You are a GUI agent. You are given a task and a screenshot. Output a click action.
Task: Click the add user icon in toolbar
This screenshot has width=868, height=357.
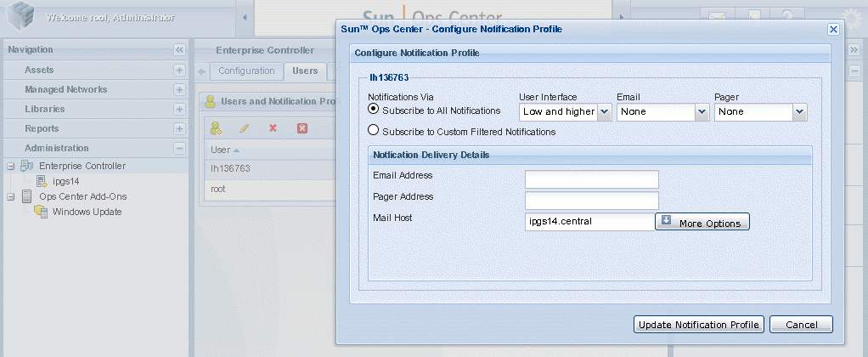216,128
